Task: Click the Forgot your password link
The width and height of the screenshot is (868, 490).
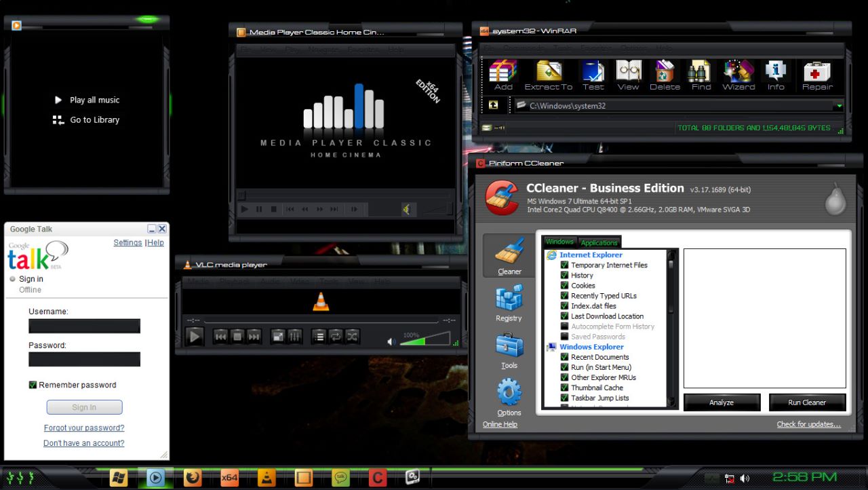Action: coord(84,428)
